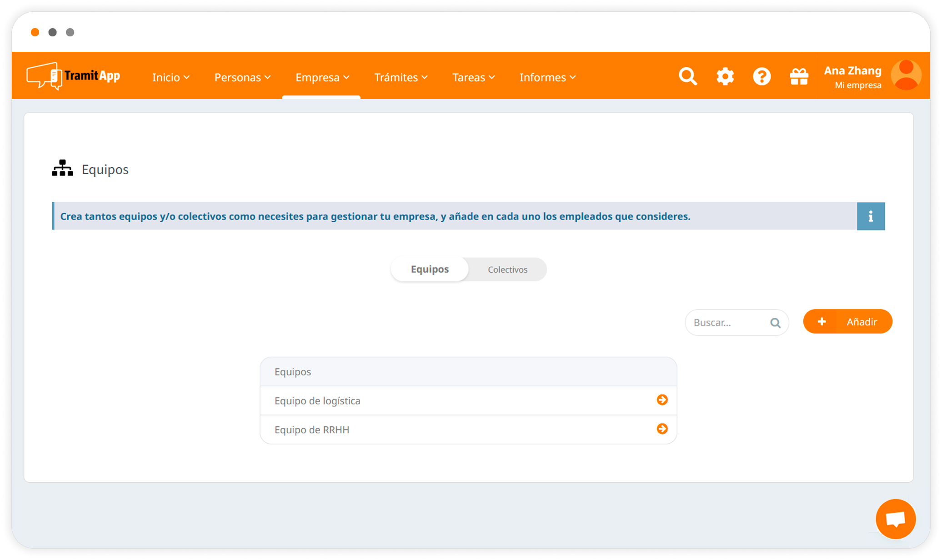Open help with the question mark icon

(x=762, y=76)
